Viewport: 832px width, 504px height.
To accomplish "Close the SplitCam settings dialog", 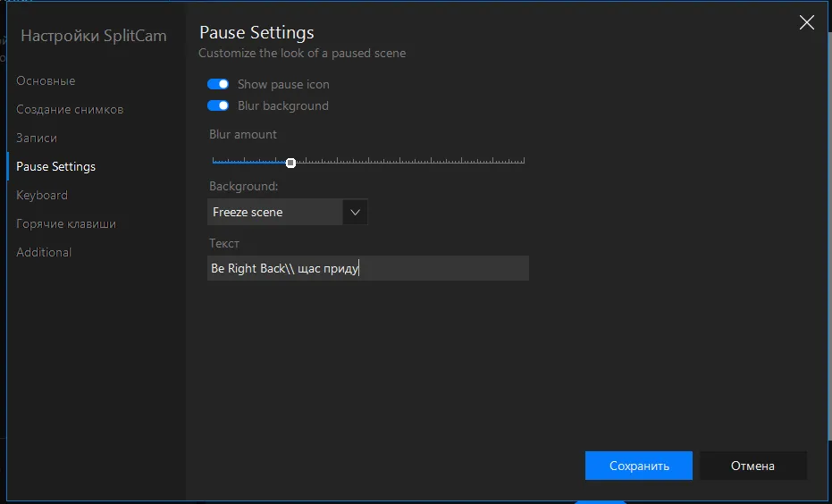I will coord(806,22).
